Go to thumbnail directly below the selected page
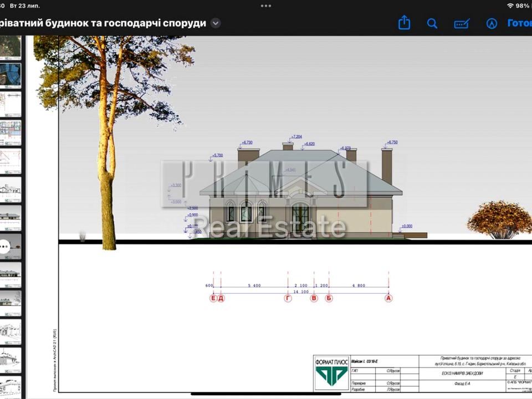Screen dimensions: 532x399 pos(11,274)
